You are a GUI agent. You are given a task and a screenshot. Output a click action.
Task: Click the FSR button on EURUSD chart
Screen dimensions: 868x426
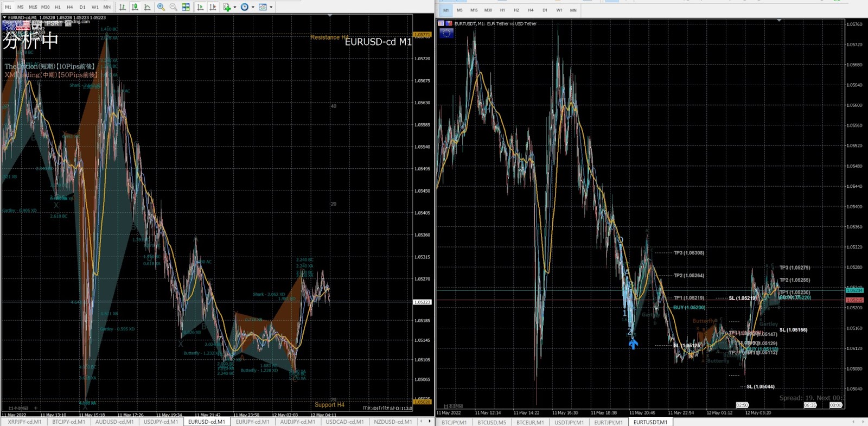[53, 23]
